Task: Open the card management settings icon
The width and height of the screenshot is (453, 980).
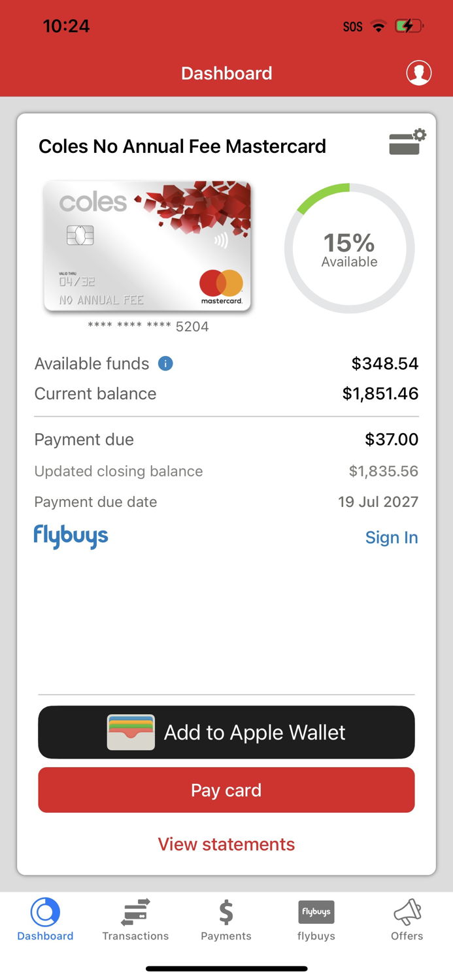Action: click(x=406, y=142)
